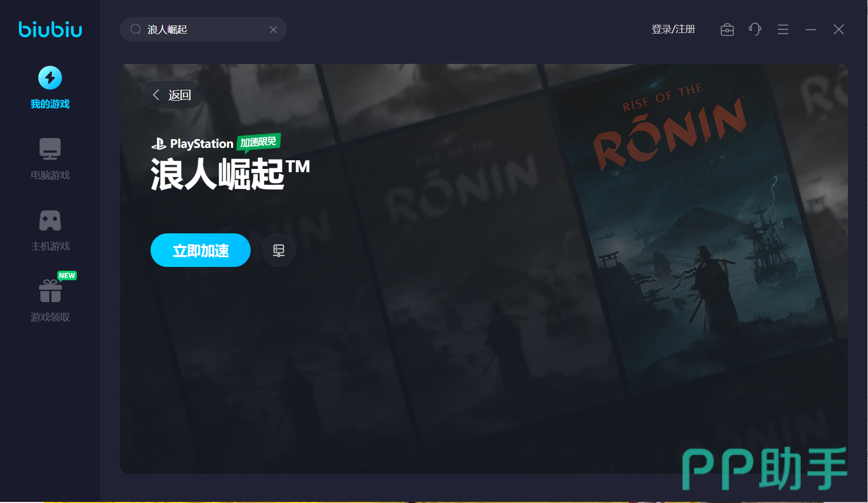Click the green 加速限免 badge
Image resolution: width=868 pixels, height=503 pixels.
259,142
